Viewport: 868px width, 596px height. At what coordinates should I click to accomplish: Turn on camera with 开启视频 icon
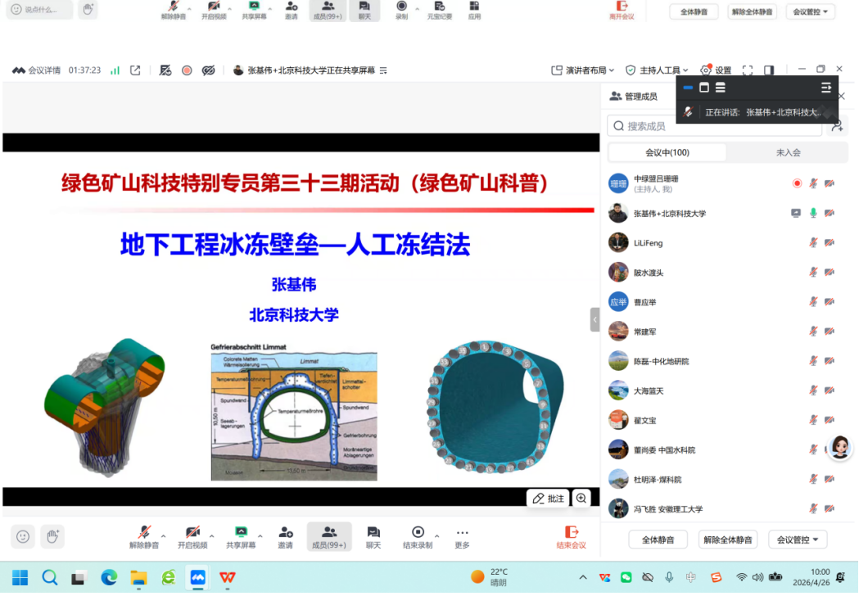[x=192, y=536]
